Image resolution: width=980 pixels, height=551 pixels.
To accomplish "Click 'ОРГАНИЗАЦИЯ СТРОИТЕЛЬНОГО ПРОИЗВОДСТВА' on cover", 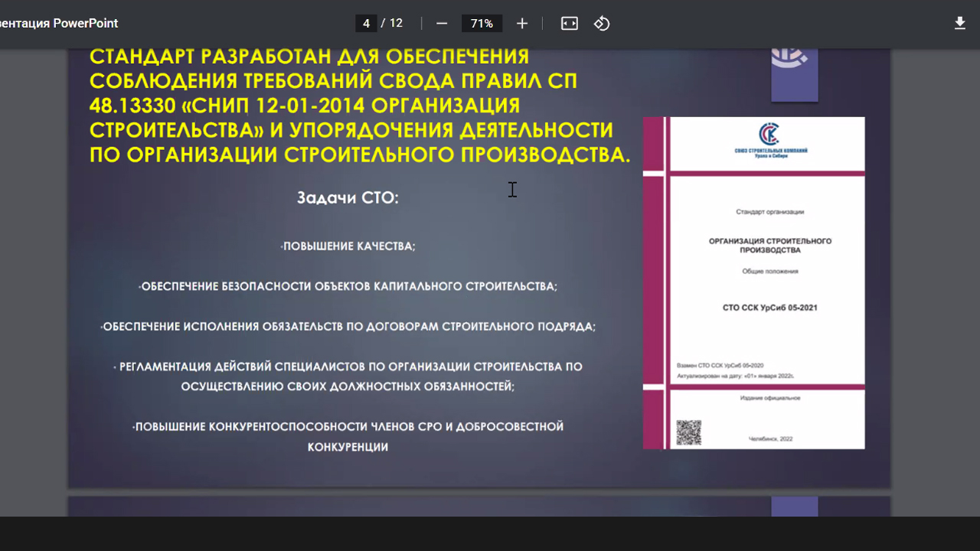I will (769, 246).
